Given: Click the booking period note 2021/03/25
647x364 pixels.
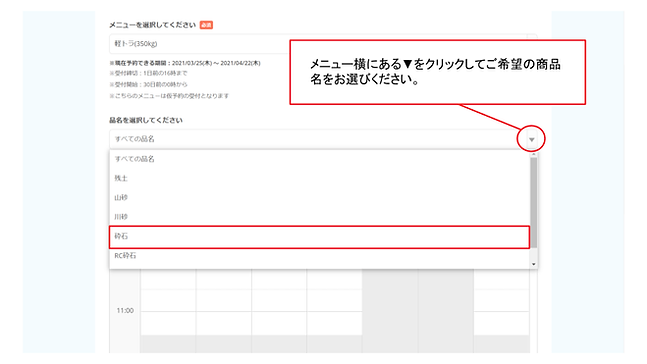Looking at the screenshot, I should coord(185,63).
